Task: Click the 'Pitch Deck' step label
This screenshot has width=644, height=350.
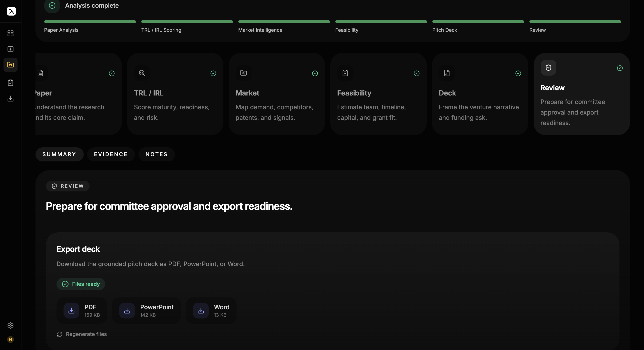Action: coord(444,30)
